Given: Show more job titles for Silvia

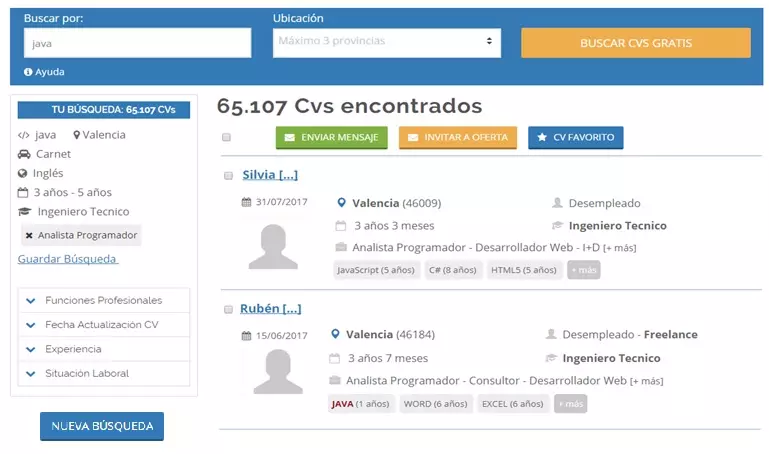Looking at the screenshot, I should 620,248.
